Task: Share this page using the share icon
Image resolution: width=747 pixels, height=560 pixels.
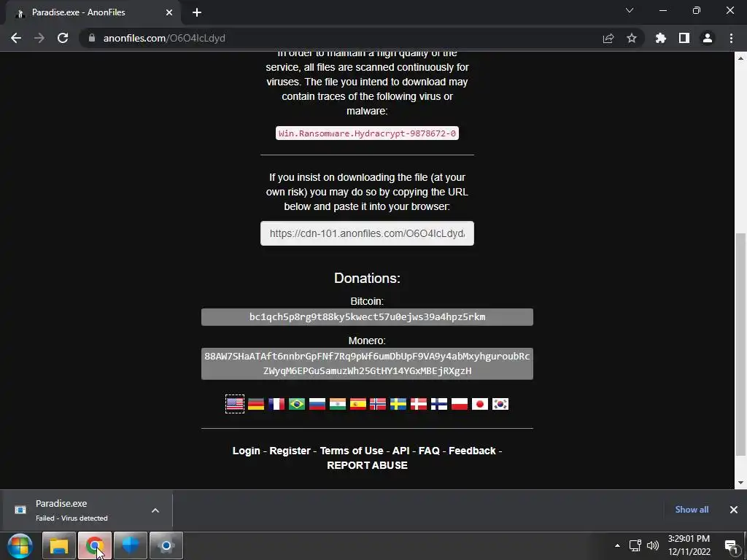Action: [x=608, y=38]
